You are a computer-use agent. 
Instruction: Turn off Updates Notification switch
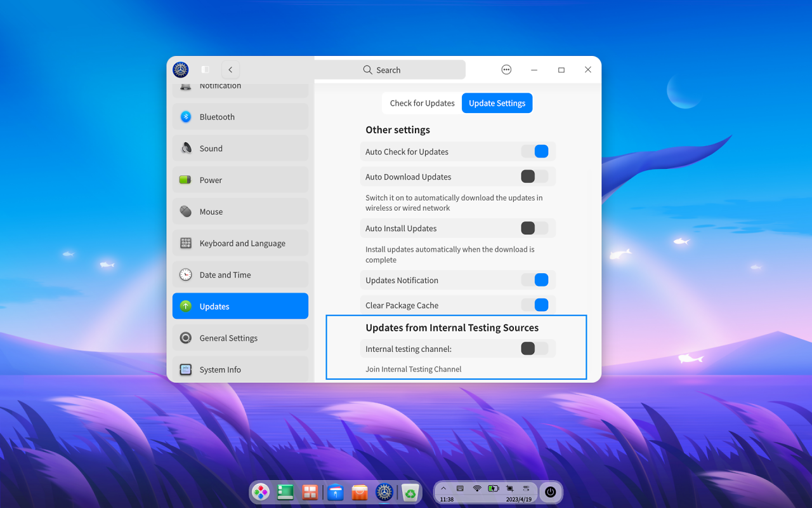tap(535, 280)
